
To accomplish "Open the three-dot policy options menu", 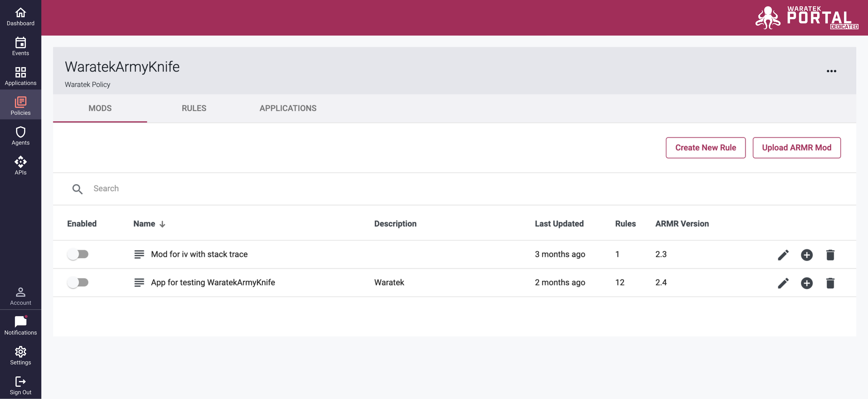I will click(831, 71).
